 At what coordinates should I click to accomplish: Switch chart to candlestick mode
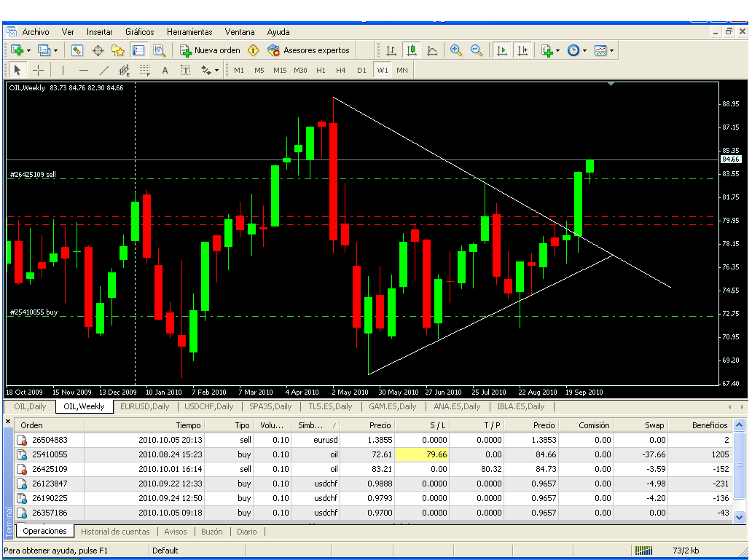[x=412, y=50]
